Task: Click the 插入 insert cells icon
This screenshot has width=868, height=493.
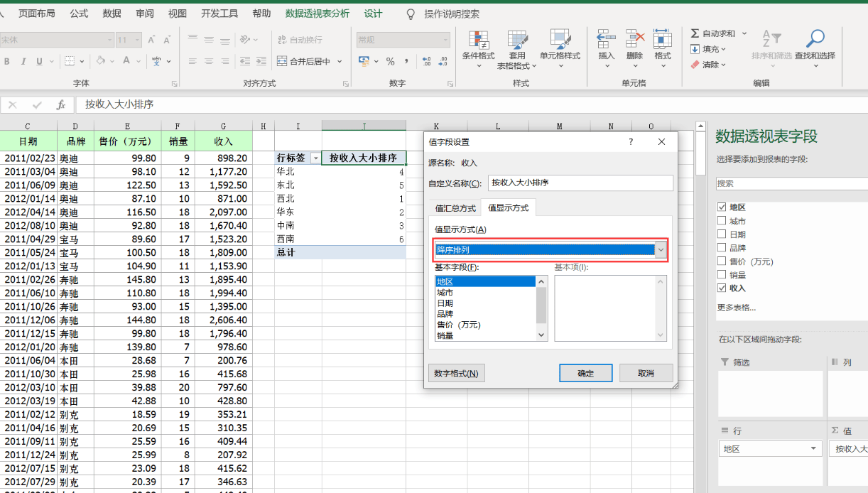Action: tap(606, 39)
